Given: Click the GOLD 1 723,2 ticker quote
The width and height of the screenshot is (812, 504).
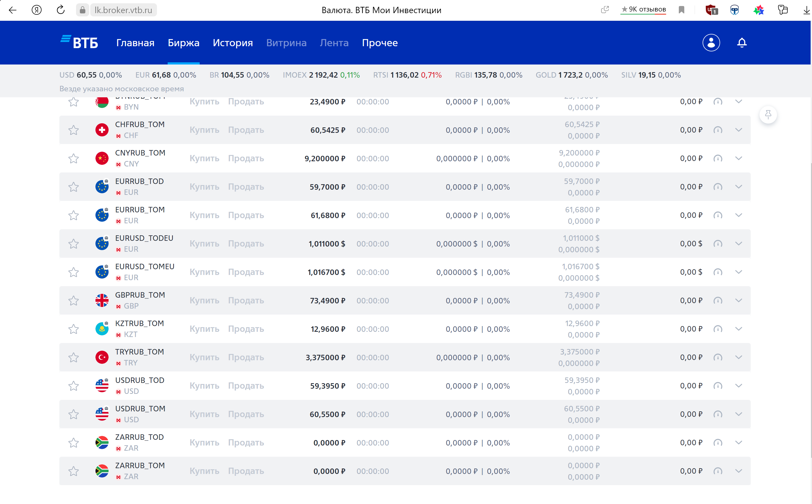Looking at the screenshot, I should coord(572,75).
